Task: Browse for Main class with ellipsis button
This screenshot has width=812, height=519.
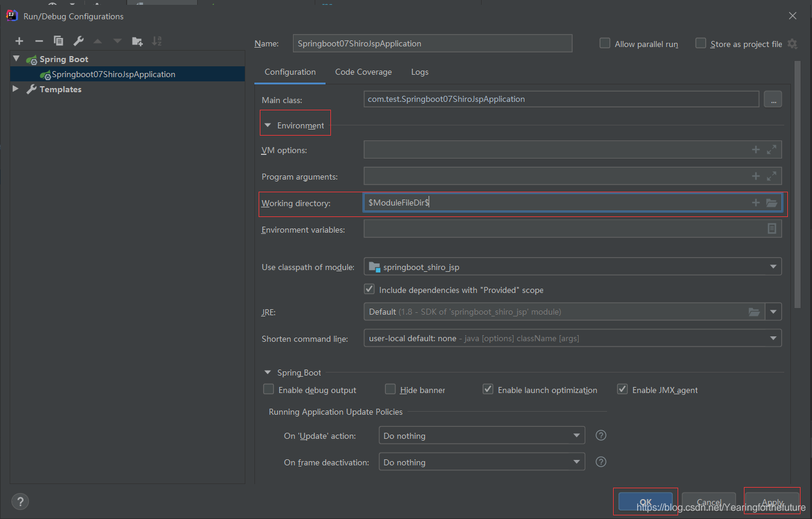Action: coord(773,99)
